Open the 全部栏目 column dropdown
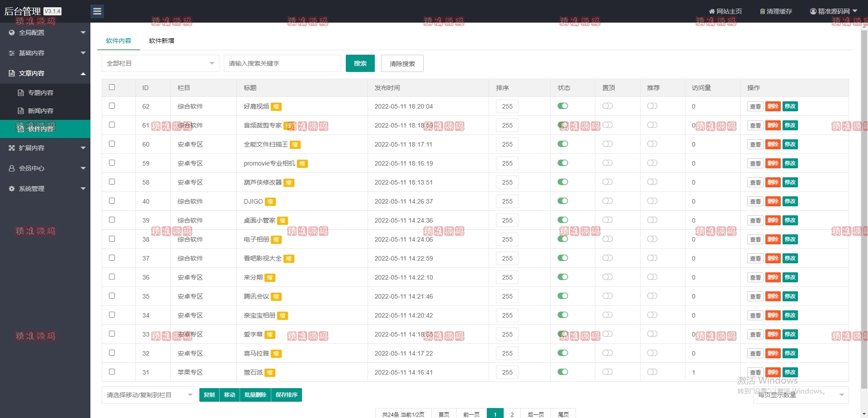Image resolution: width=868 pixels, height=418 pixels. [160, 63]
